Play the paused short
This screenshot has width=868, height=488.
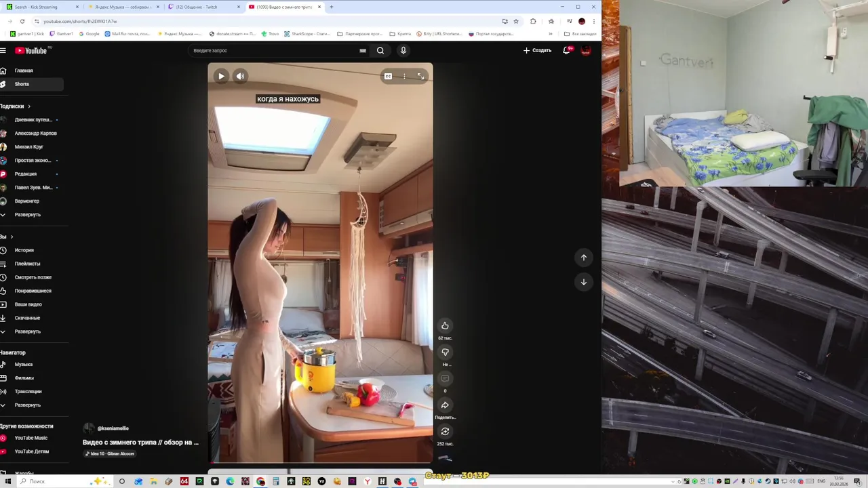221,76
